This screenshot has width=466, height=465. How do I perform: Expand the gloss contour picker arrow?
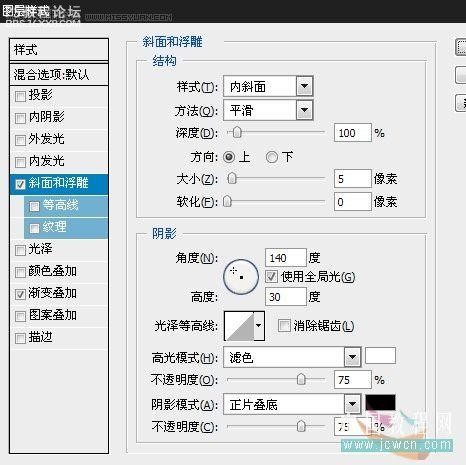pyautogui.click(x=259, y=326)
